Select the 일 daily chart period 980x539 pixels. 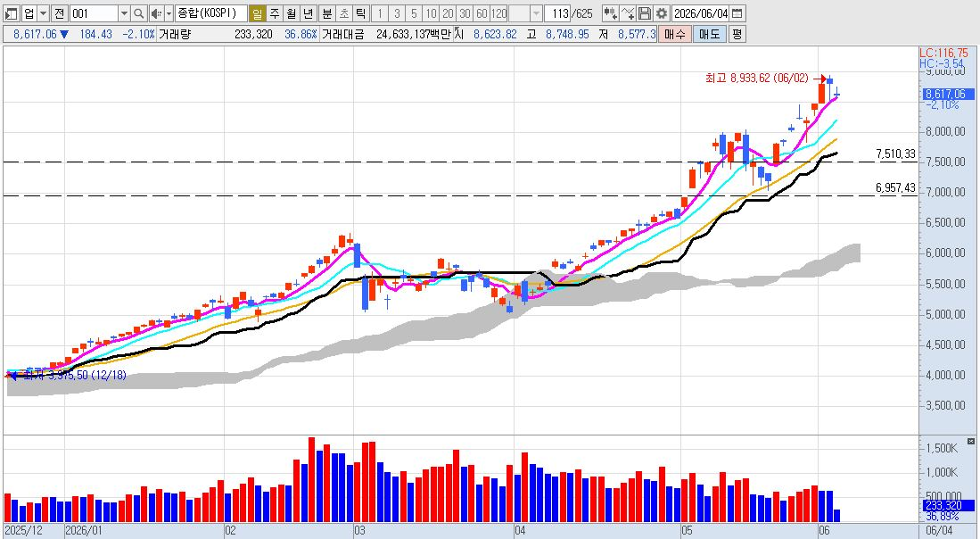coord(257,13)
